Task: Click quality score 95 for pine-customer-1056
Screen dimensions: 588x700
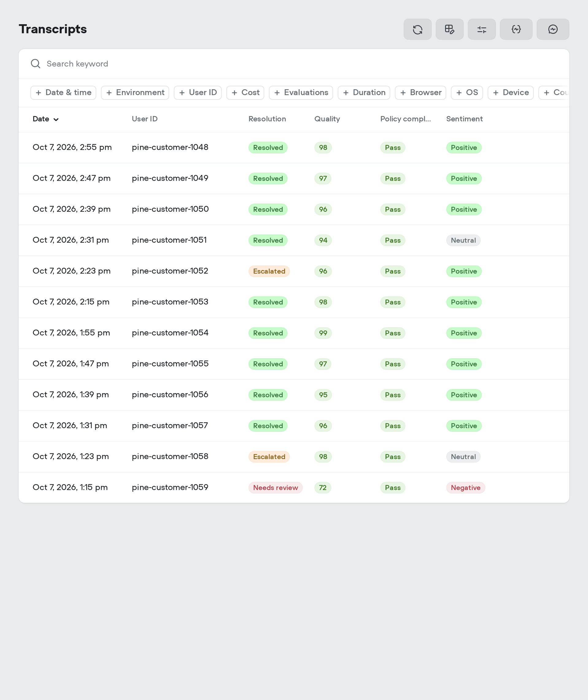Action: [x=323, y=395]
